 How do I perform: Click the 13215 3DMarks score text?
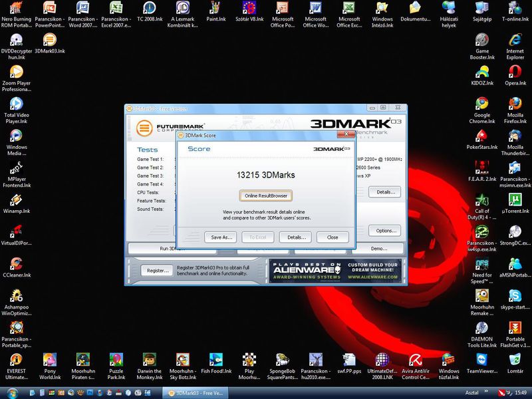(265, 175)
